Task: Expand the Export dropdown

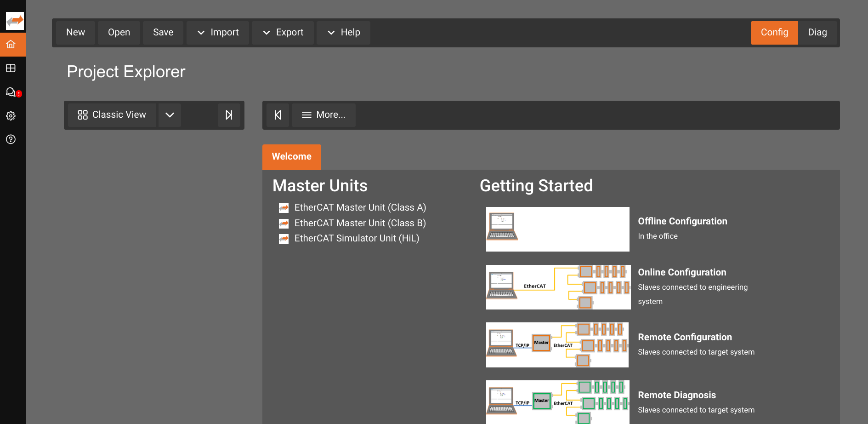Action: [x=283, y=33]
